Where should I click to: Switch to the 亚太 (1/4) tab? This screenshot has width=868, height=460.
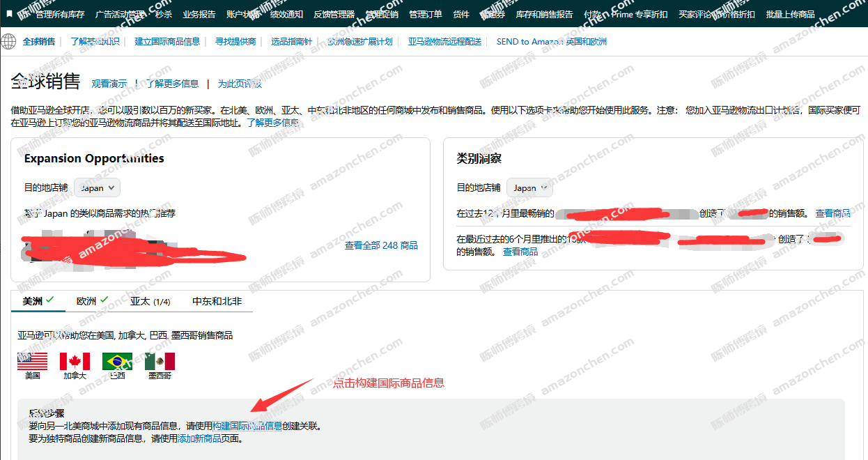click(x=150, y=301)
